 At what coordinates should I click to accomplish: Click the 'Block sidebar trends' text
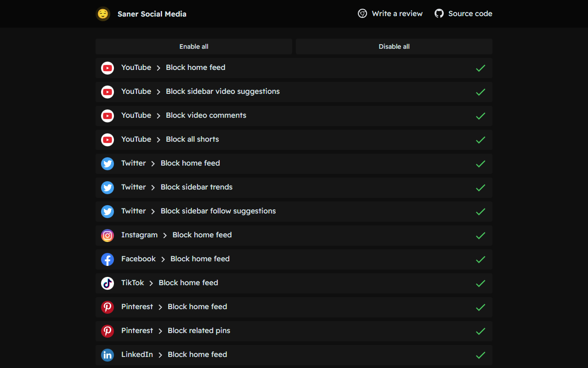coord(197,187)
